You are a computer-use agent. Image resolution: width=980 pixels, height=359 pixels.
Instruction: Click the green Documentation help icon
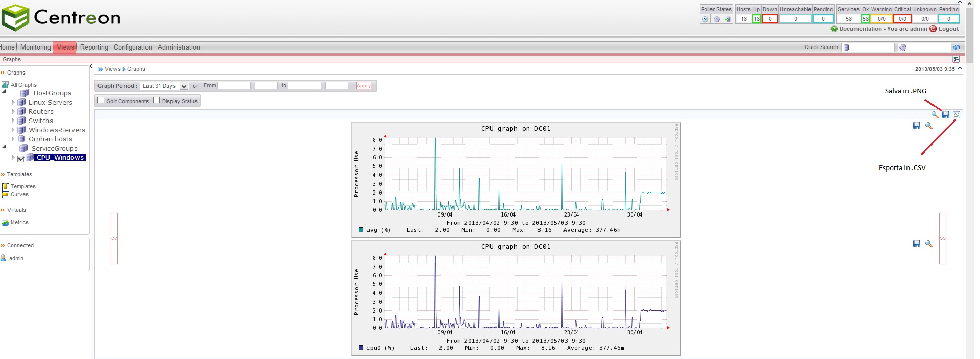click(835, 29)
